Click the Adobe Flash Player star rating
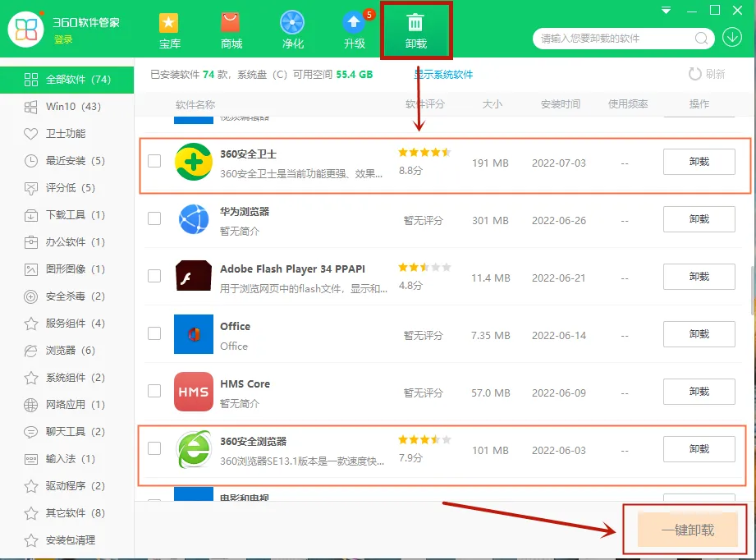This screenshot has height=560, width=756. [x=424, y=267]
